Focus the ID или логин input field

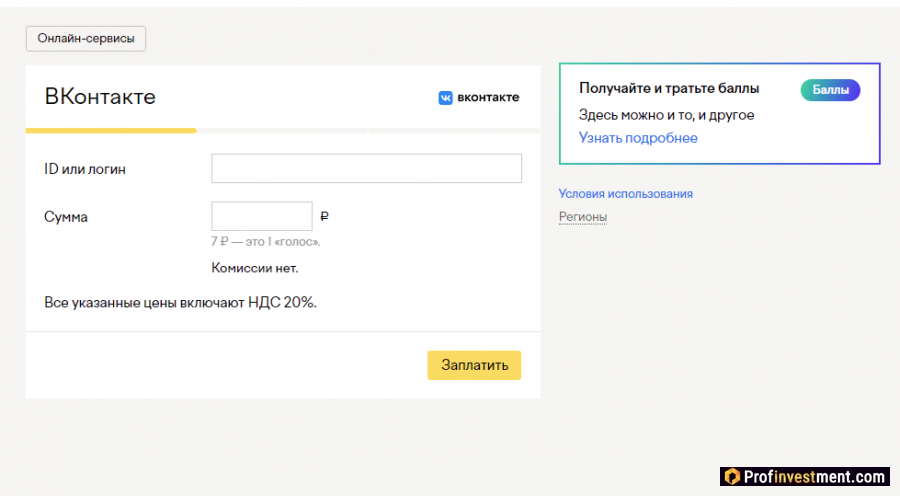pyautogui.click(x=366, y=168)
